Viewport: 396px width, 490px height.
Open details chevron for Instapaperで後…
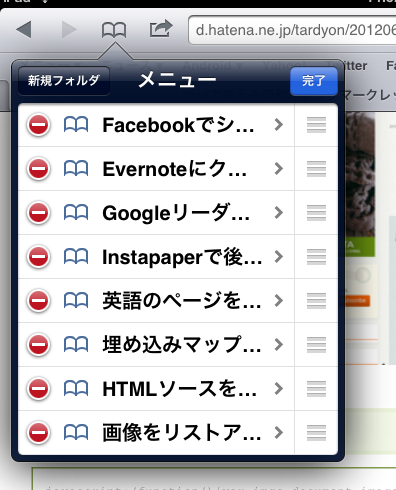tap(279, 257)
